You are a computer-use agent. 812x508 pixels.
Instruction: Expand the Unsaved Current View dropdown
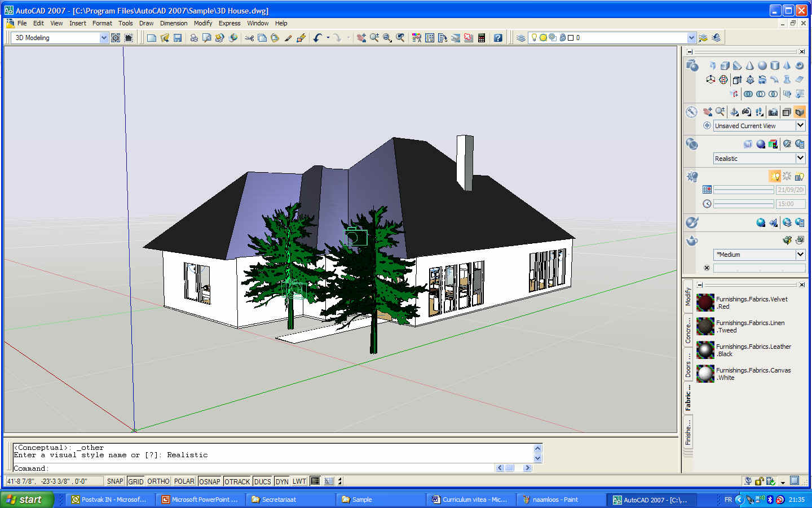coord(800,125)
